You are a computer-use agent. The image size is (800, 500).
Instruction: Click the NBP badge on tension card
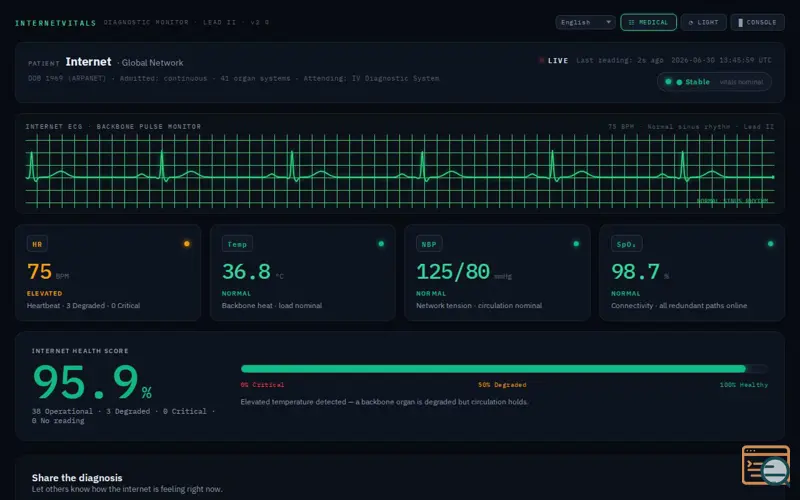(429, 244)
